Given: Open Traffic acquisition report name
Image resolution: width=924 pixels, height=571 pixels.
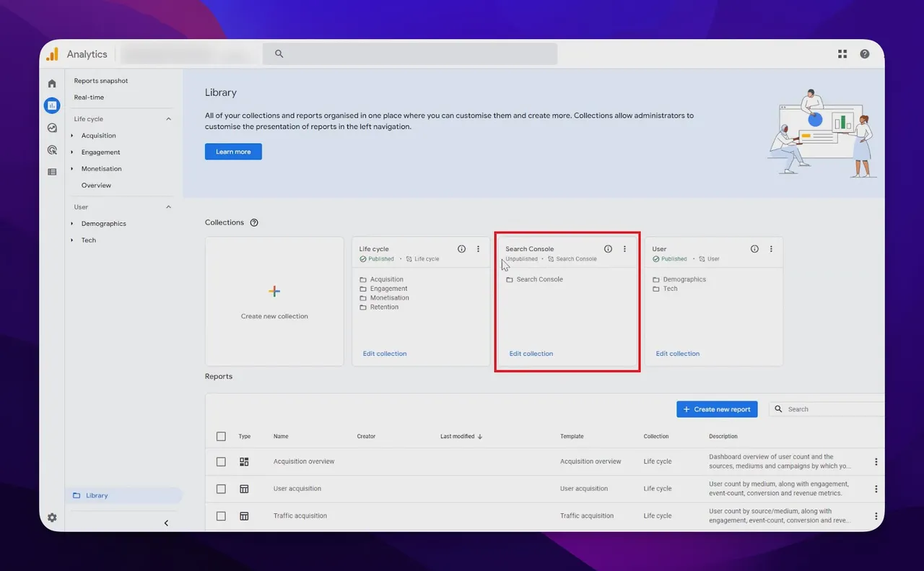Looking at the screenshot, I should pyautogui.click(x=300, y=516).
